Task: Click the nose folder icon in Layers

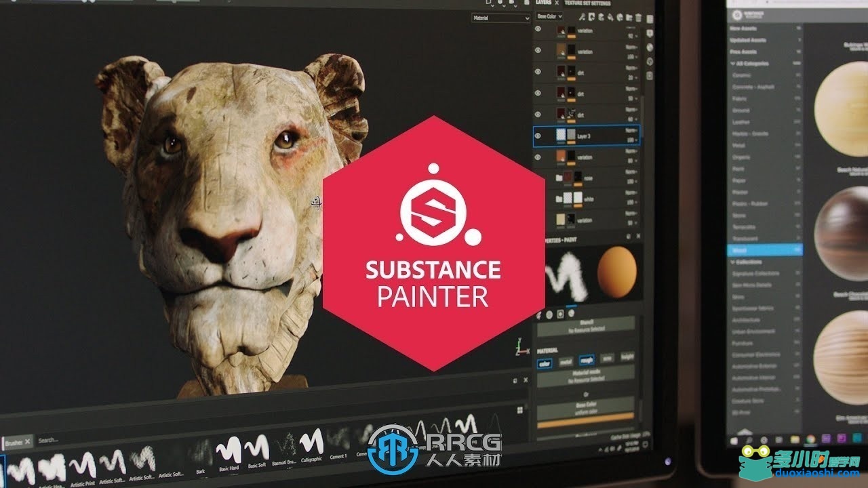Action: (x=559, y=178)
